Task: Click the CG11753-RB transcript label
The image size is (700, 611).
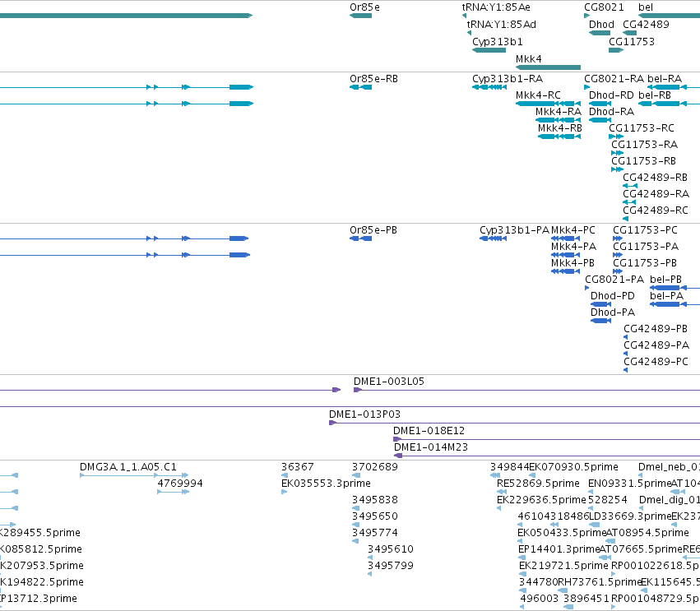Action: pos(643,161)
